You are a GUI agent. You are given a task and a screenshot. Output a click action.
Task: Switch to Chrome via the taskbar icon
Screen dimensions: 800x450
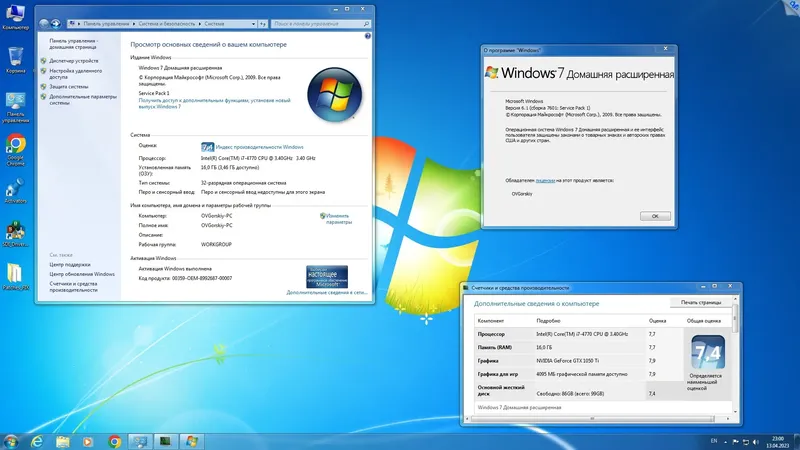[114, 441]
